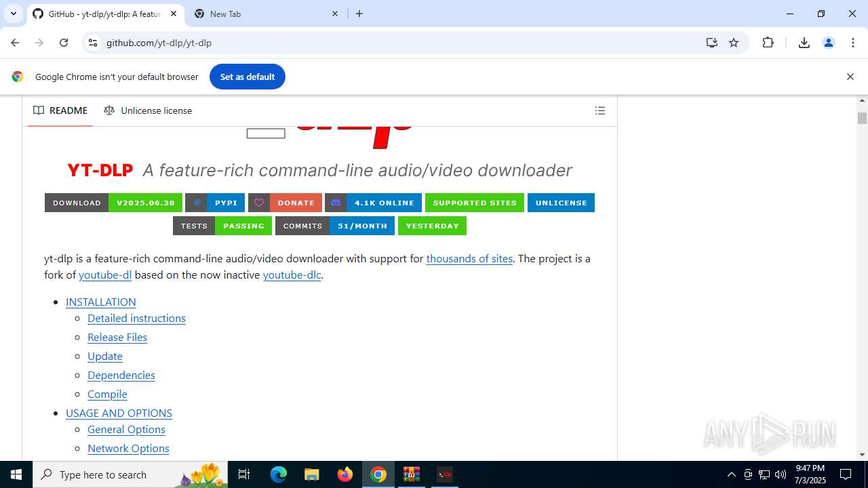Follow the youtube-dl link

(105, 275)
